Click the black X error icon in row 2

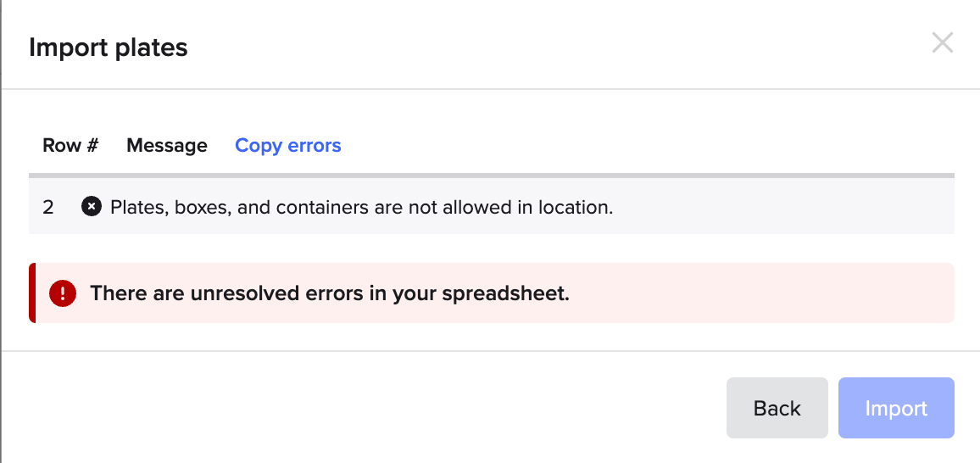point(92,206)
